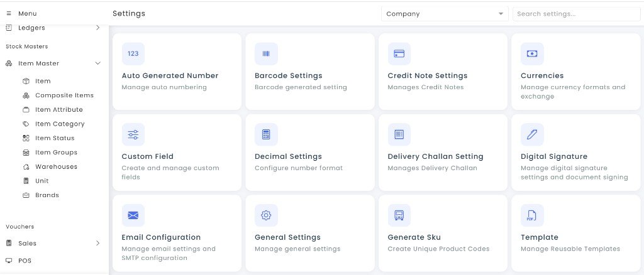This screenshot has width=644, height=275.
Task: Select the Unit menu entry
Action: pyautogui.click(x=42, y=181)
